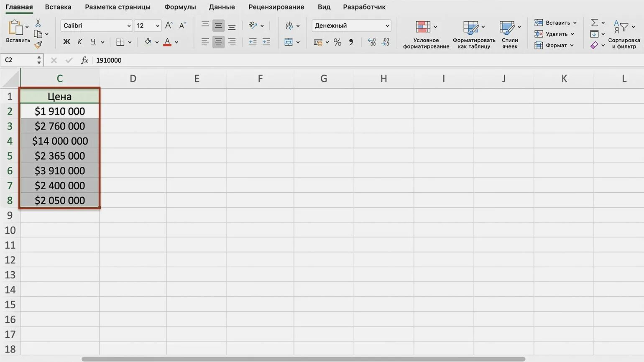Toggle bold formatting (Ж)
This screenshot has height=362, width=644.
[x=66, y=42]
